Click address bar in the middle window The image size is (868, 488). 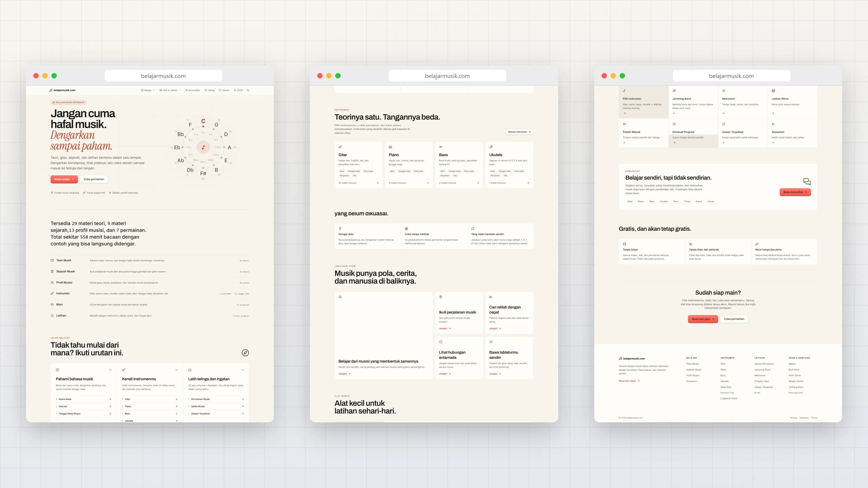tap(447, 76)
